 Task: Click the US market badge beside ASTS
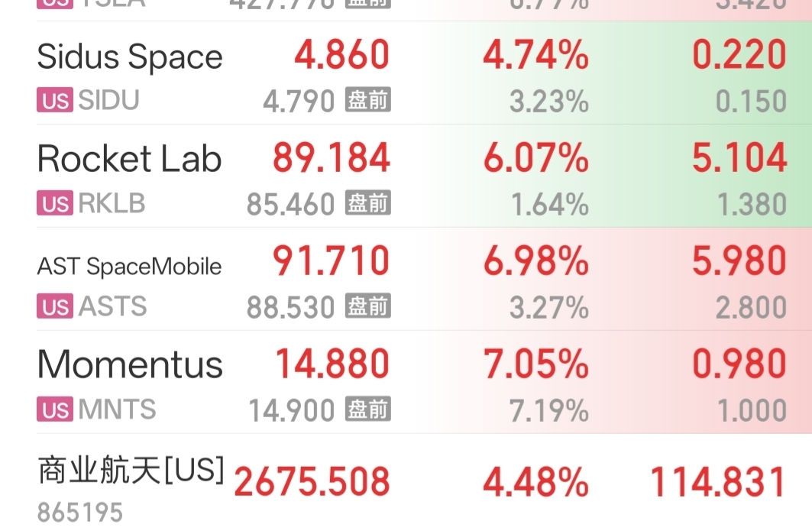[55, 307]
